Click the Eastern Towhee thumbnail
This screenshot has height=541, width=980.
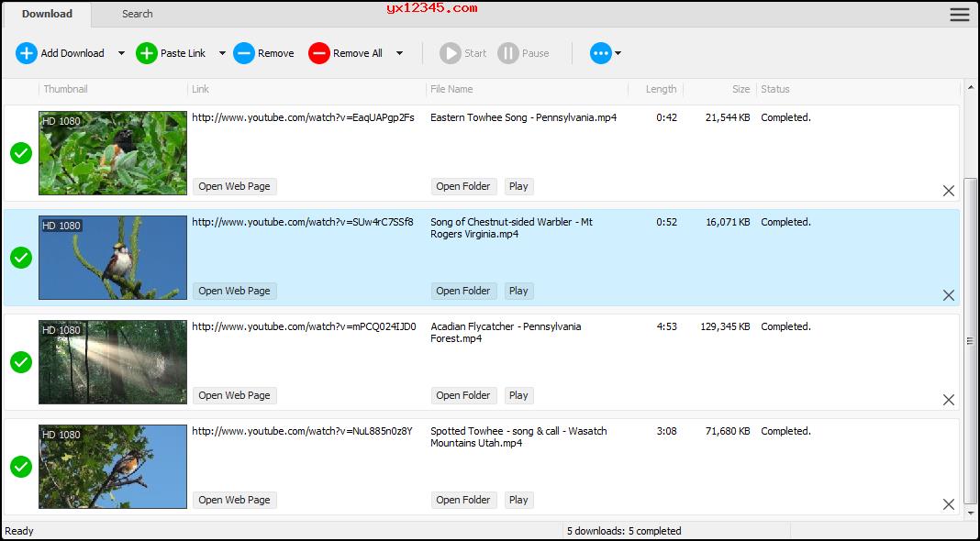pos(113,153)
